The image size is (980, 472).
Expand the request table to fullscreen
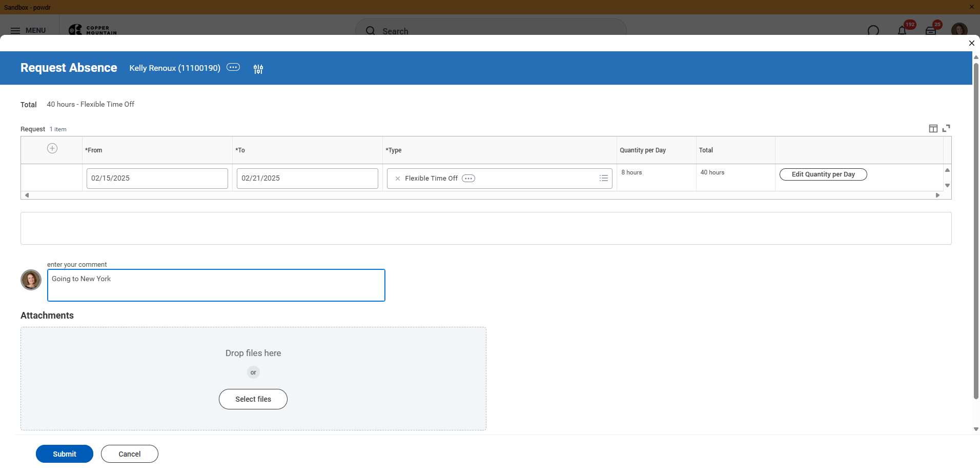click(946, 128)
